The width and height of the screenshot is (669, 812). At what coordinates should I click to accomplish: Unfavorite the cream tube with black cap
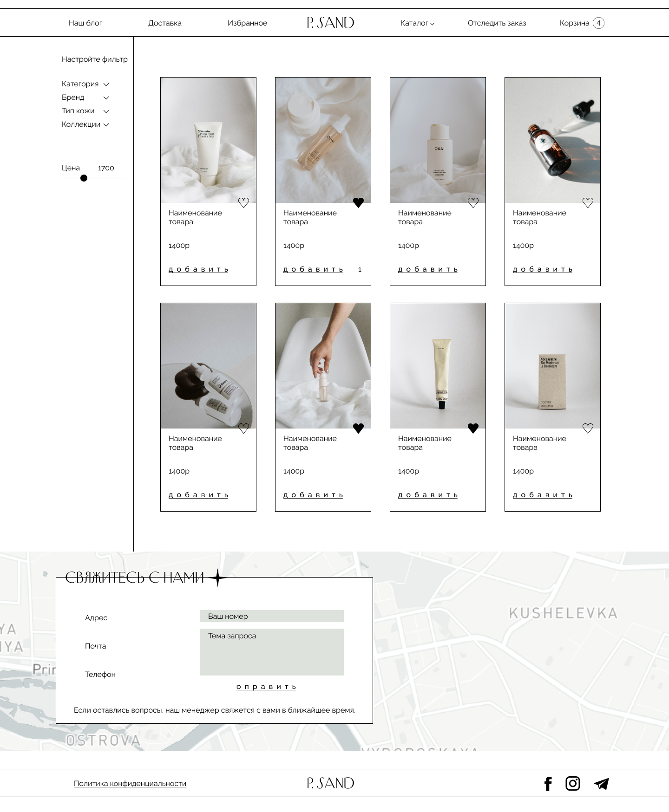click(473, 428)
